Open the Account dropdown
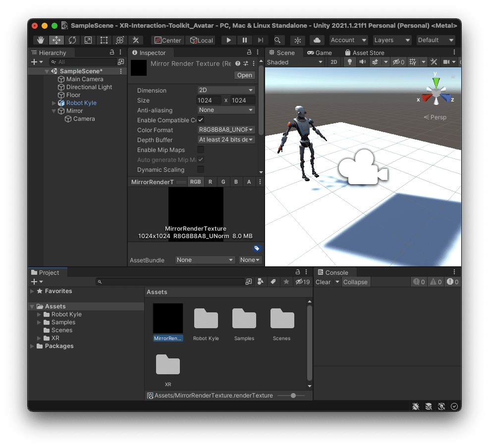Screen dimensions: 489x448 pyautogui.click(x=349, y=40)
